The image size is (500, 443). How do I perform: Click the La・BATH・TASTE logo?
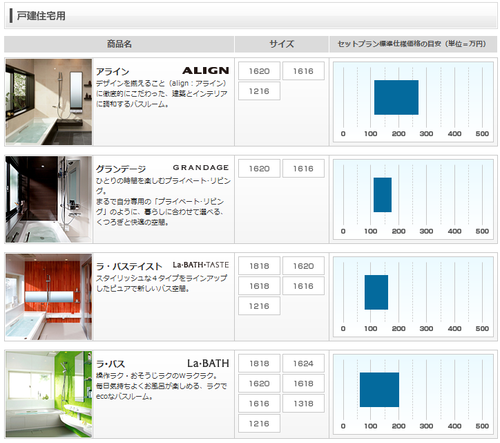pyautogui.click(x=201, y=265)
